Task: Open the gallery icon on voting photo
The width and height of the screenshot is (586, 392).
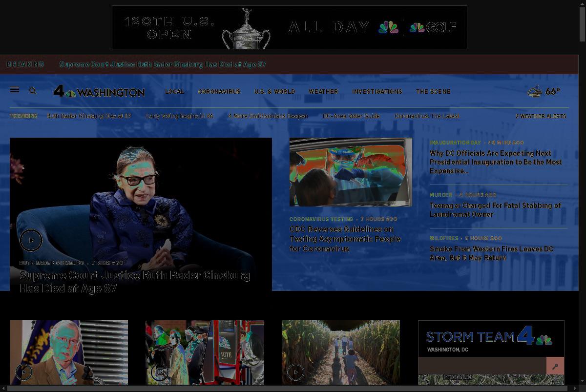Action: tap(159, 372)
